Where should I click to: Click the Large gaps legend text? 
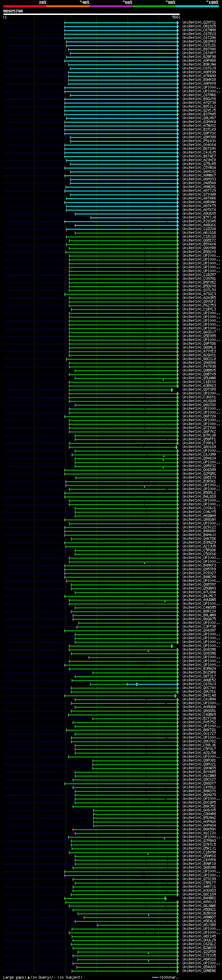[43, 977]
